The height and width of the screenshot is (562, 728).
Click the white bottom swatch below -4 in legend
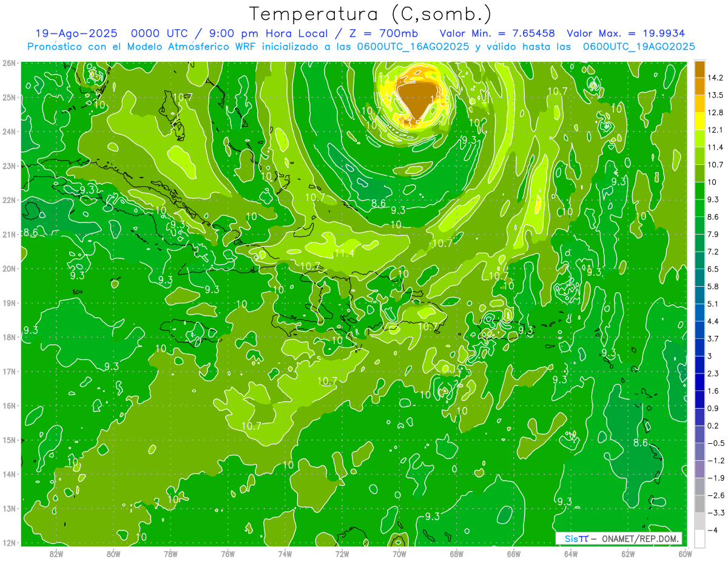[699, 538]
